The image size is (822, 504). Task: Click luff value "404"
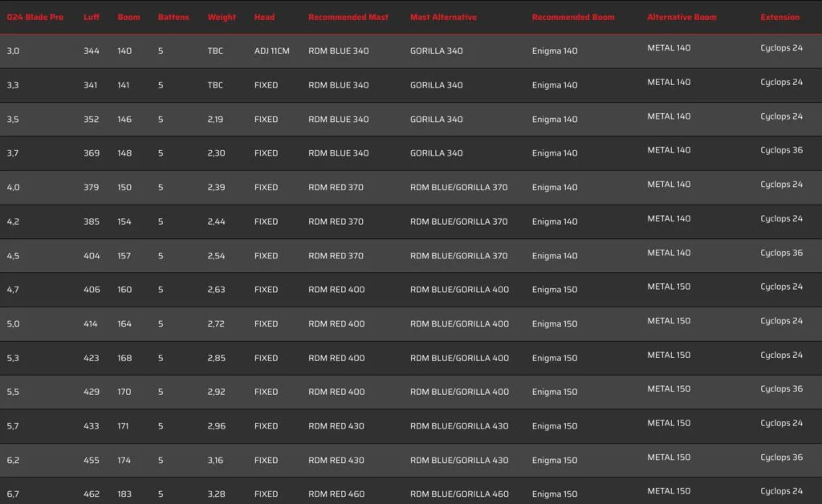pos(92,256)
